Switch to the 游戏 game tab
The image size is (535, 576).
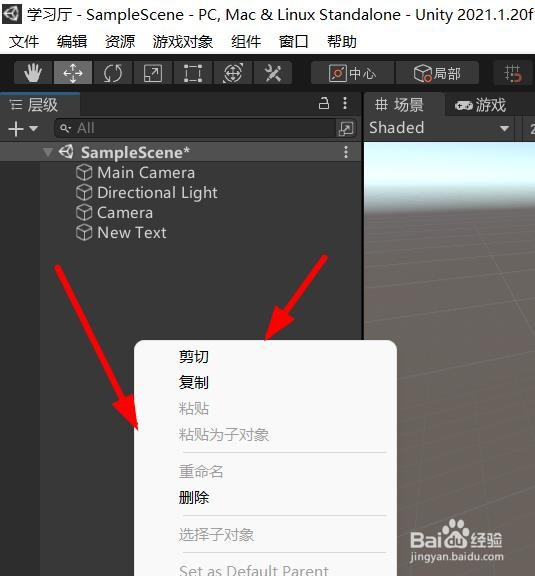(482, 105)
